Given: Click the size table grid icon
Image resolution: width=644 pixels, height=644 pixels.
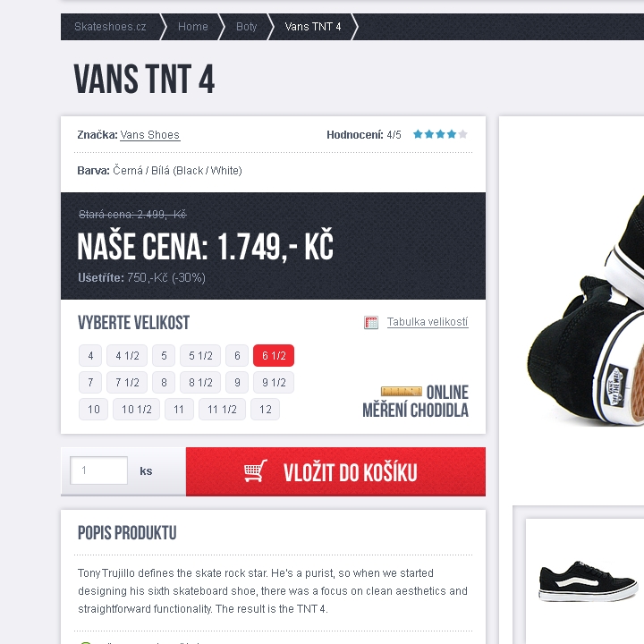Looking at the screenshot, I should (x=371, y=322).
